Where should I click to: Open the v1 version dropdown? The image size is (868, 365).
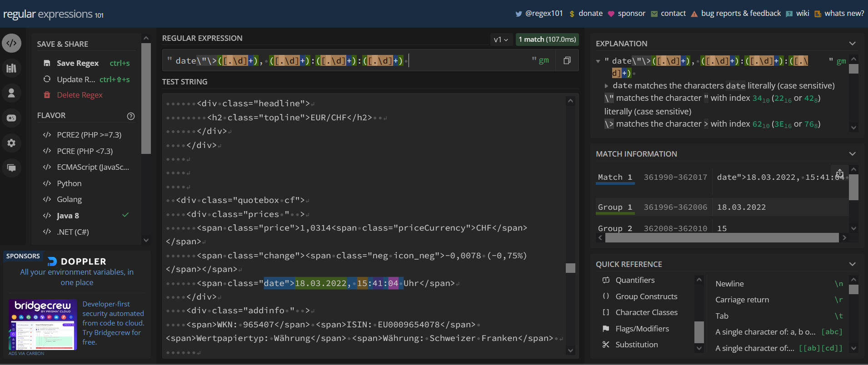(501, 39)
